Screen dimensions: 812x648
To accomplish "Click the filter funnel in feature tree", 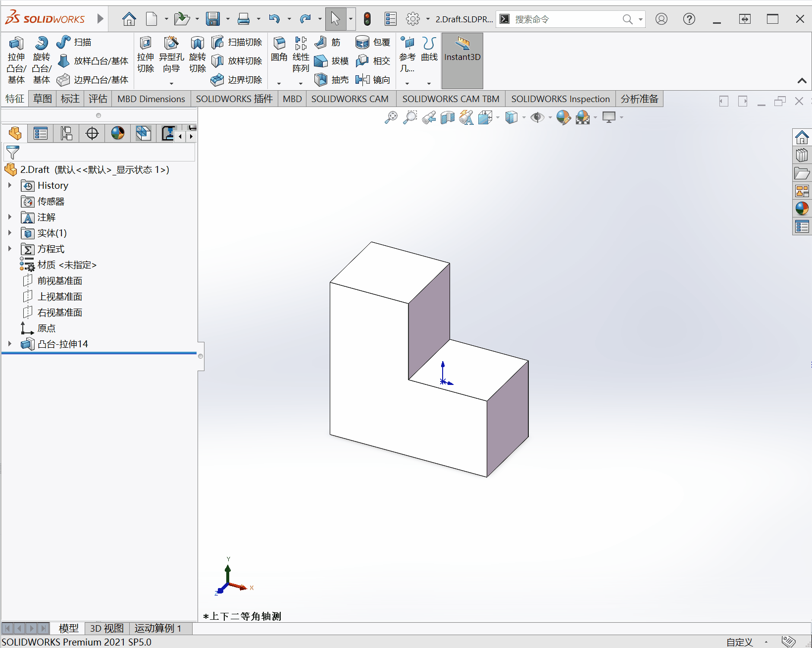I will pyautogui.click(x=12, y=152).
